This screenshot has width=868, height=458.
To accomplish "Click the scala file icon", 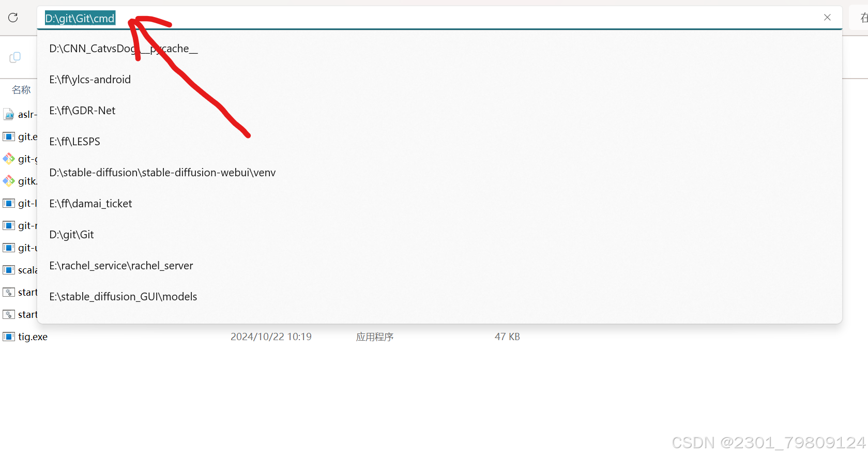I will 9,270.
